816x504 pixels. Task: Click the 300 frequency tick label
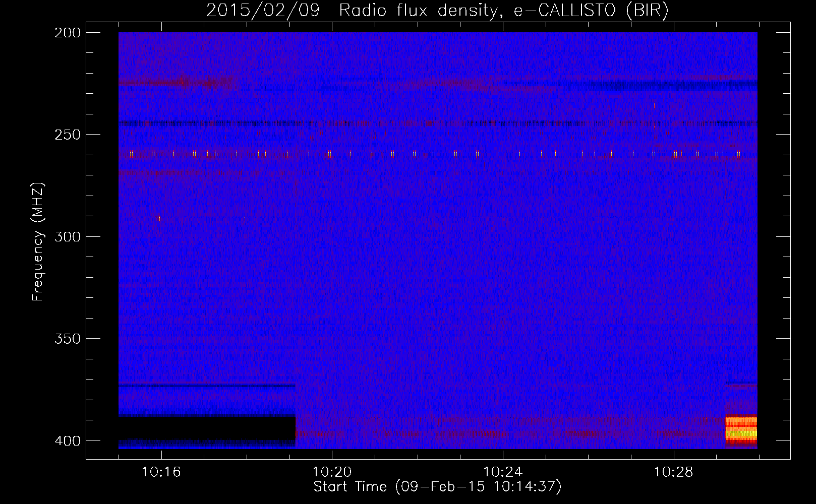pos(68,237)
